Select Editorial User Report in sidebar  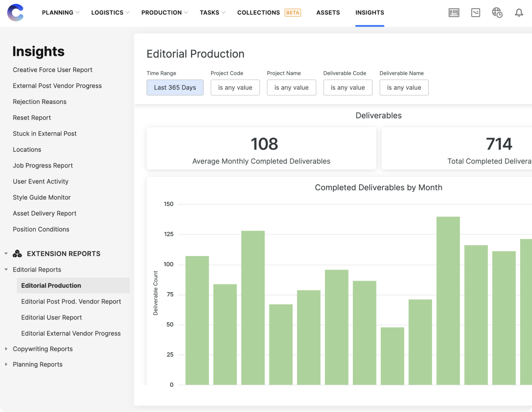pos(51,317)
